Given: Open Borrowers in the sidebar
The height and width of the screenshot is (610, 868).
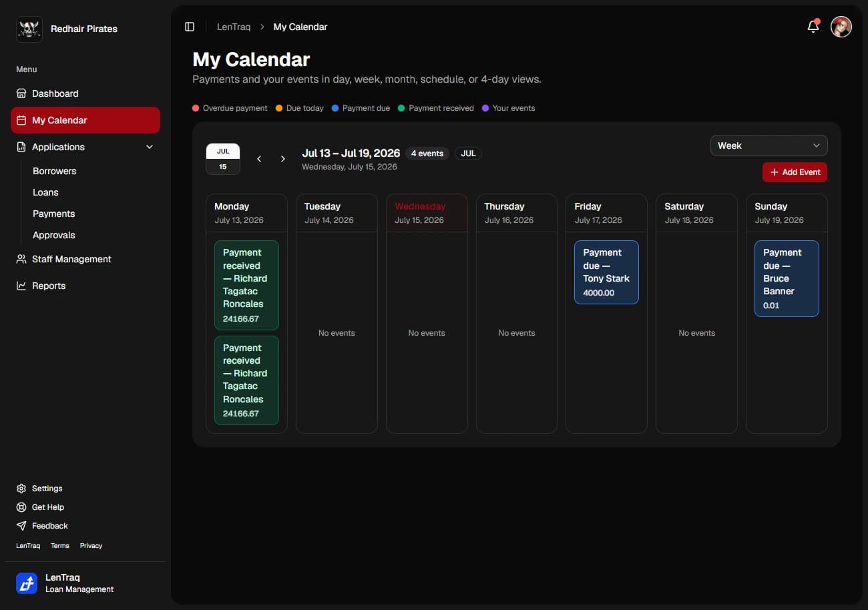Looking at the screenshot, I should click(x=55, y=171).
